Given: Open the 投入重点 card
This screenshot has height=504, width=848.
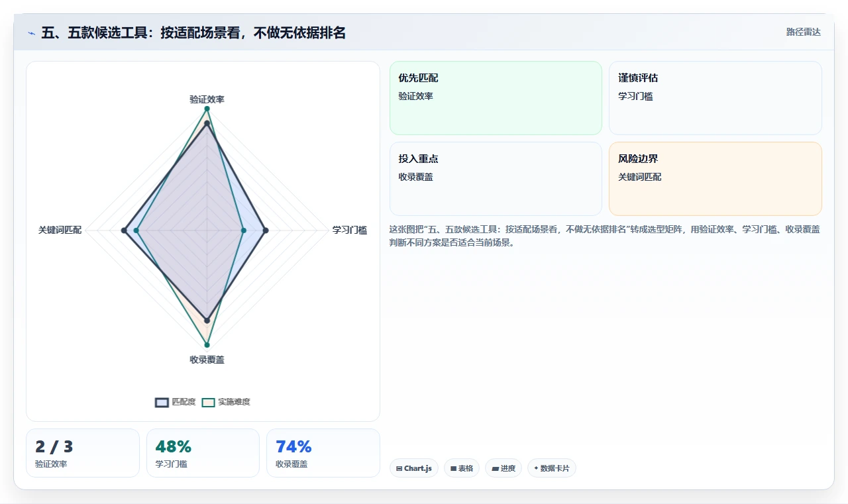Looking at the screenshot, I should point(496,179).
